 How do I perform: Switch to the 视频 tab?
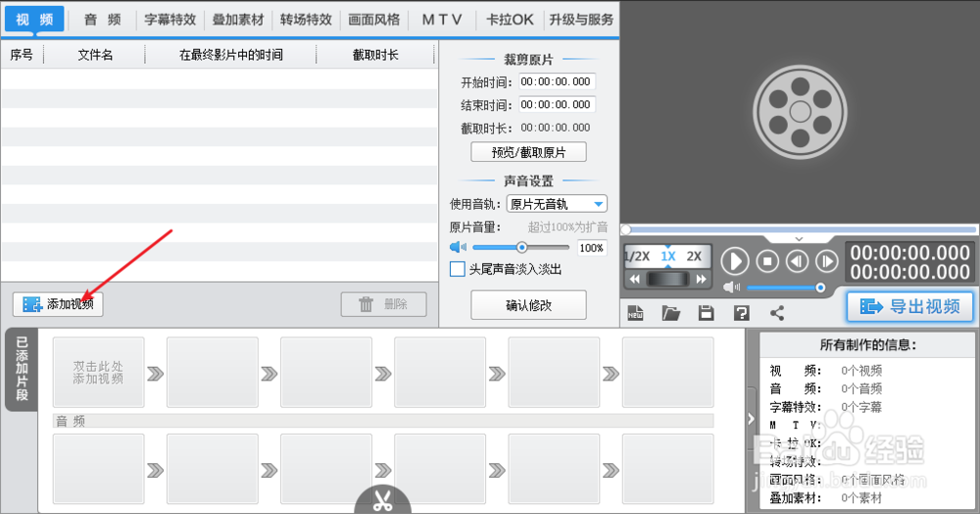[34, 20]
